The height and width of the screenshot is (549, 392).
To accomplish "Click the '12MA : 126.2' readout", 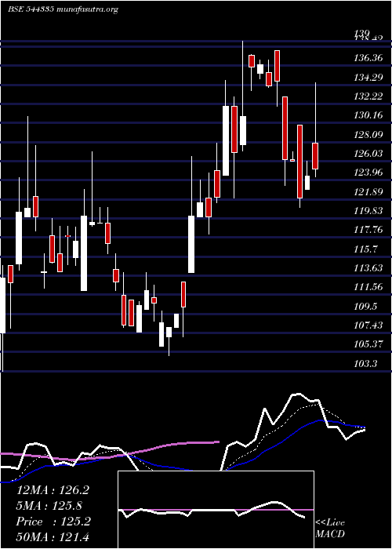I will click(x=53, y=490).
